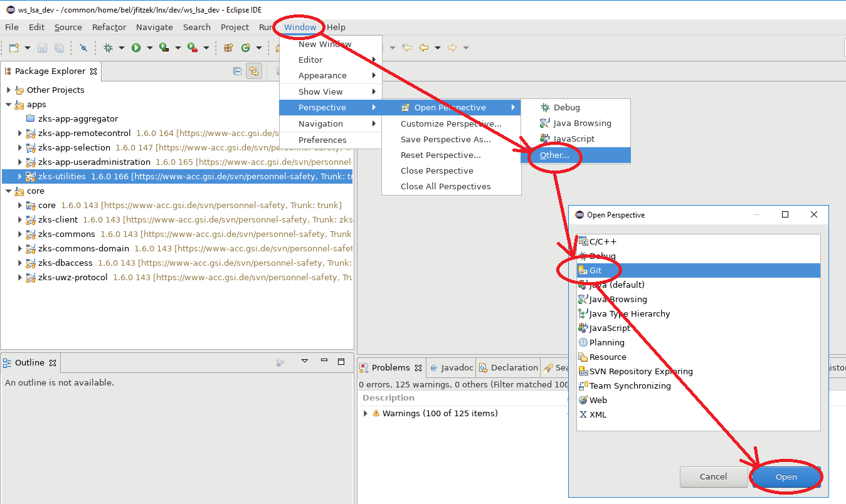
Task: Expand Warnings (100 of 125 items)
Action: point(366,414)
